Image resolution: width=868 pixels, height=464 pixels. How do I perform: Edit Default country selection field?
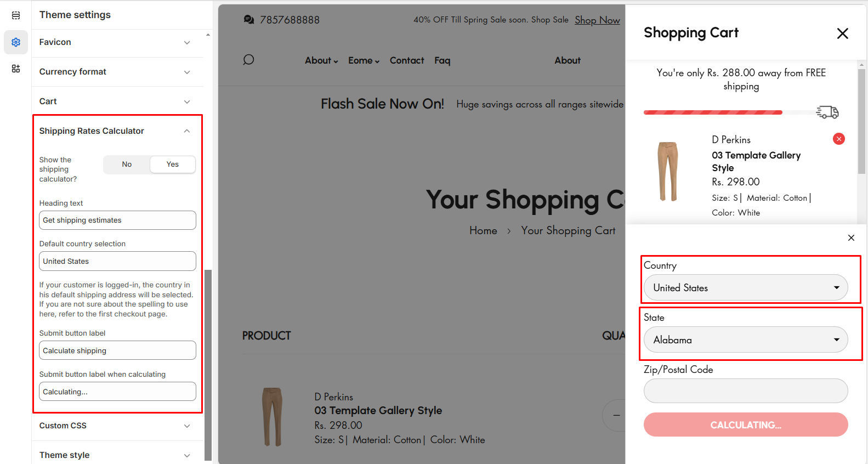click(x=117, y=261)
